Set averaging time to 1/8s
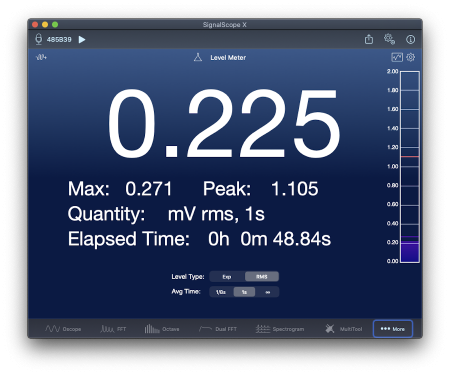This screenshot has height=375, width=450. (x=221, y=292)
